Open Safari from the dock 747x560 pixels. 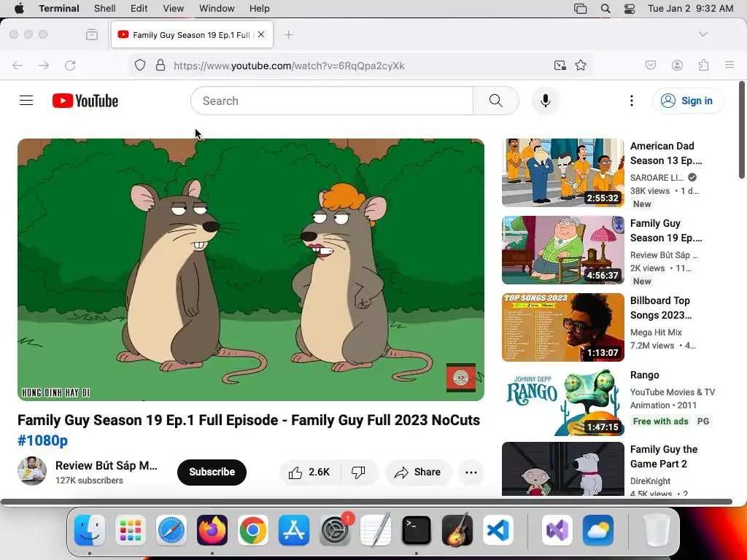171,530
